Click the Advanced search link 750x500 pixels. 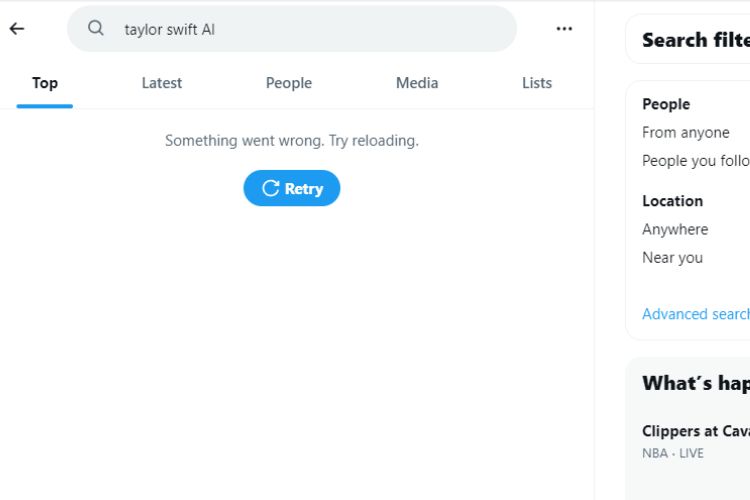click(x=696, y=314)
